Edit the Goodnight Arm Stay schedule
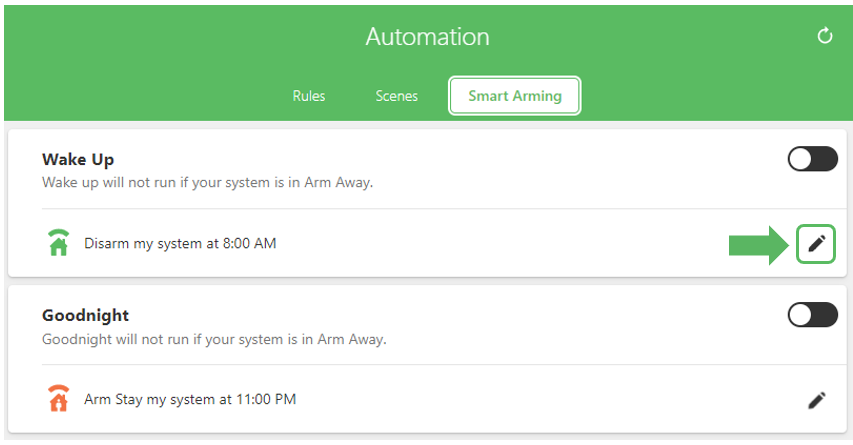The image size is (853, 445). tap(817, 400)
